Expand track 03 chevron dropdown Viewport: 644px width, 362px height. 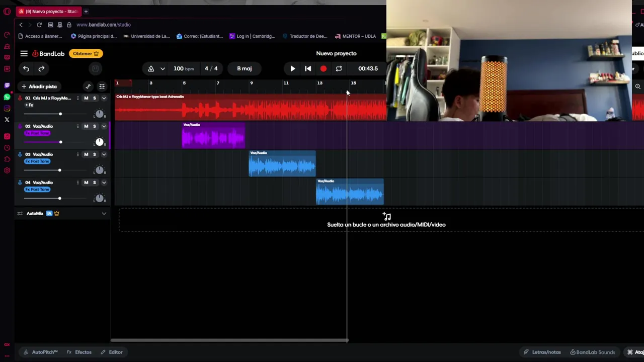click(x=104, y=154)
